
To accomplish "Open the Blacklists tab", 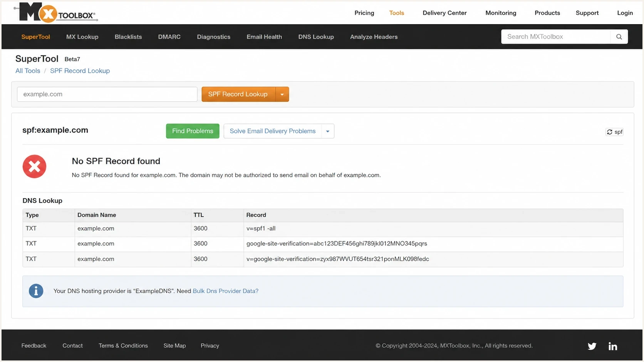I will pyautogui.click(x=128, y=37).
